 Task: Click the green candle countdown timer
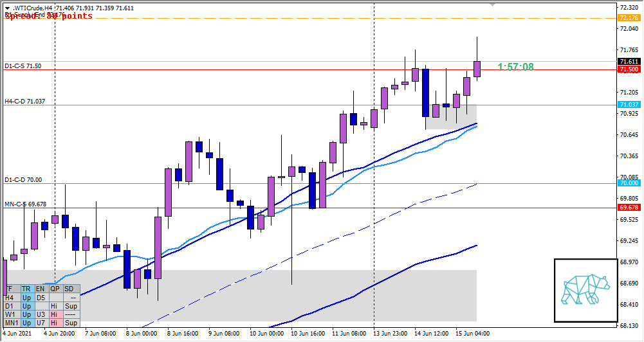coord(515,67)
